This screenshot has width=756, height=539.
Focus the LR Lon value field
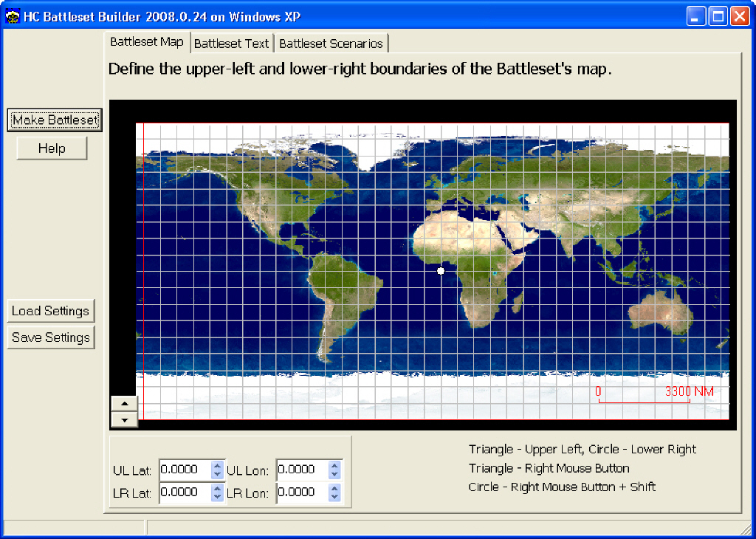tap(302, 492)
